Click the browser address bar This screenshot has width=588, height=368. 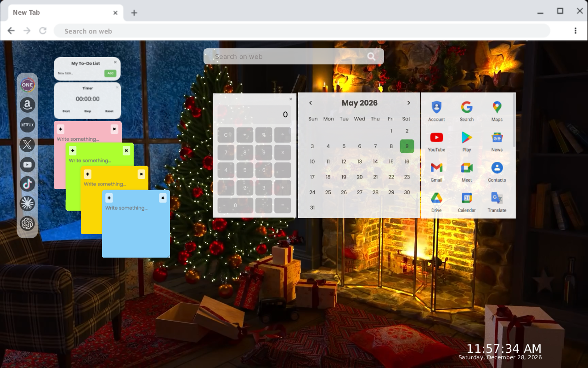(x=302, y=31)
